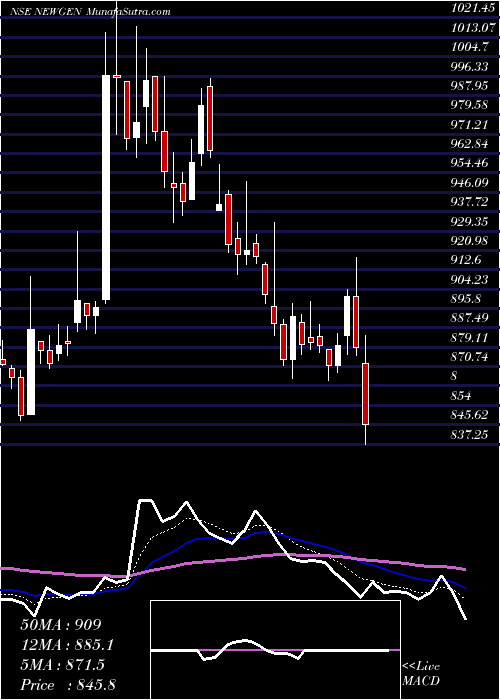Click inside the MACD inset chart panel
Viewport: 500px width, 700px height.
pyautogui.click(x=275, y=650)
